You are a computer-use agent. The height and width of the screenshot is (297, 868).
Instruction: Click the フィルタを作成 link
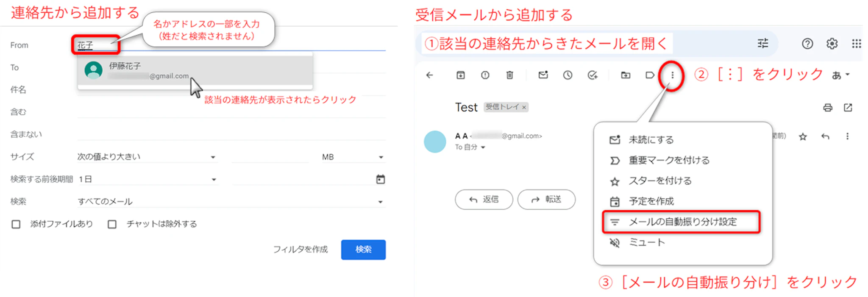coord(300,250)
